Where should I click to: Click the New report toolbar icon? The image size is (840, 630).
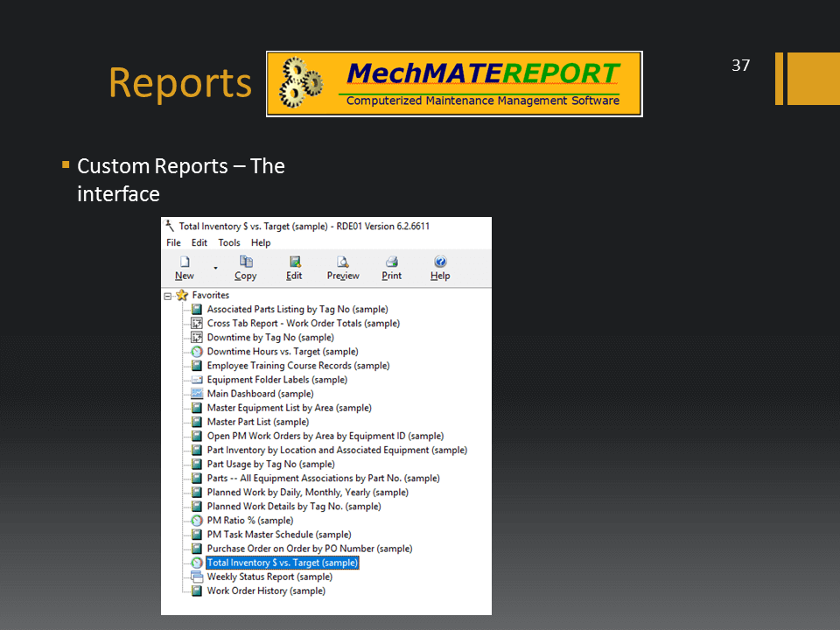point(185,262)
